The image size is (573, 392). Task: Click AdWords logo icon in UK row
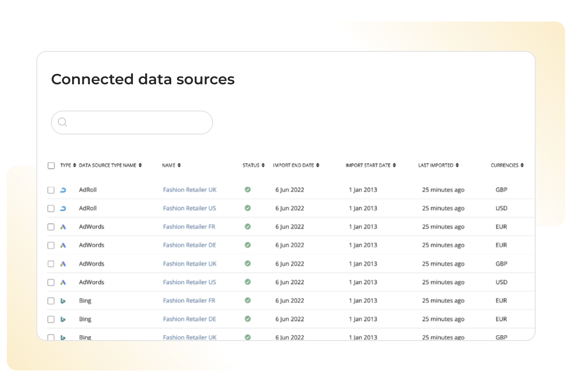(63, 264)
